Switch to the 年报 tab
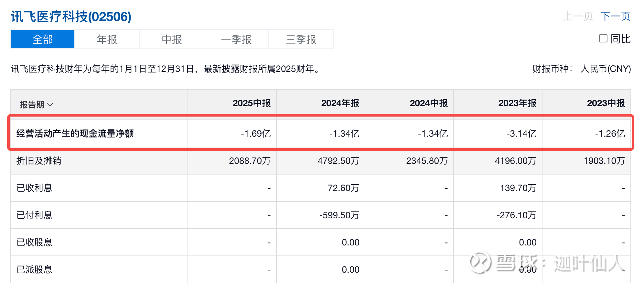Image resolution: width=644 pixels, height=283 pixels. pos(107,39)
